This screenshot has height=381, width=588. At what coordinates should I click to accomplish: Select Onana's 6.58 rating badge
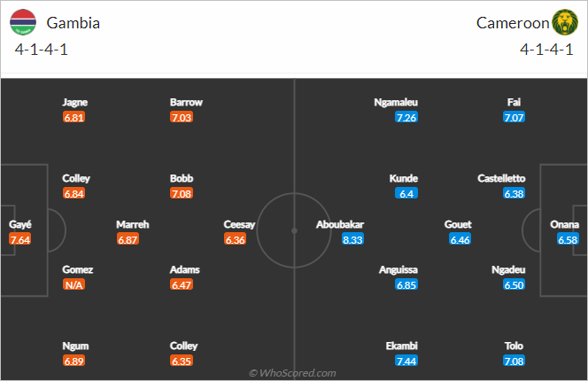(x=568, y=239)
